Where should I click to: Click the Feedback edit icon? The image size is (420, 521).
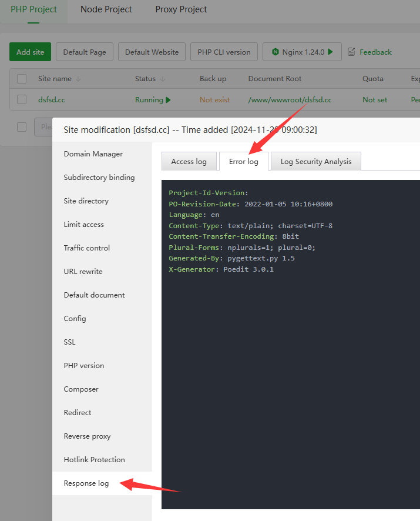point(352,52)
